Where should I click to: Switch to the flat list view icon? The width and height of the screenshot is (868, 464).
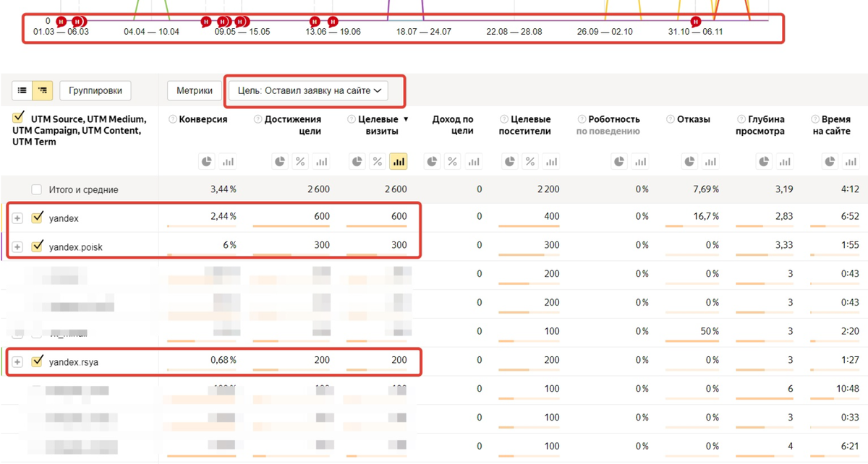[22, 90]
